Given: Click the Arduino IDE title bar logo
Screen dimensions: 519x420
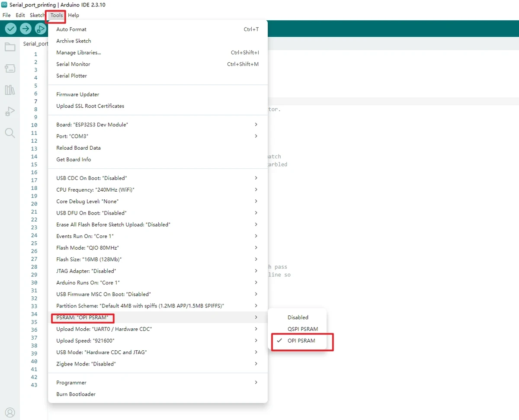Looking at the screenshot, I should (4, 5).
